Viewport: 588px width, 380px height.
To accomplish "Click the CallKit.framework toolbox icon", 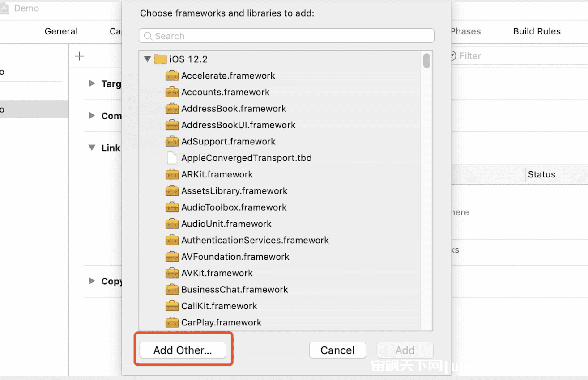I will point(172,306).
